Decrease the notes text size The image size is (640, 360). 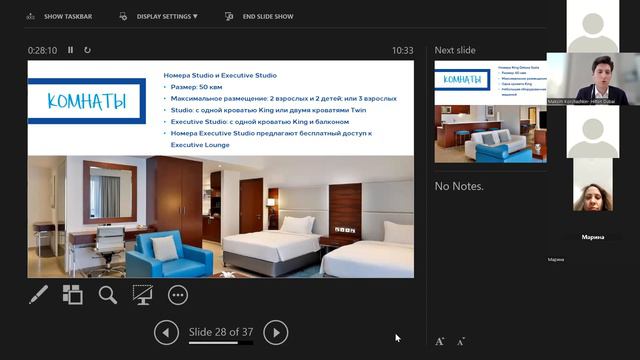tap(460, 341)
